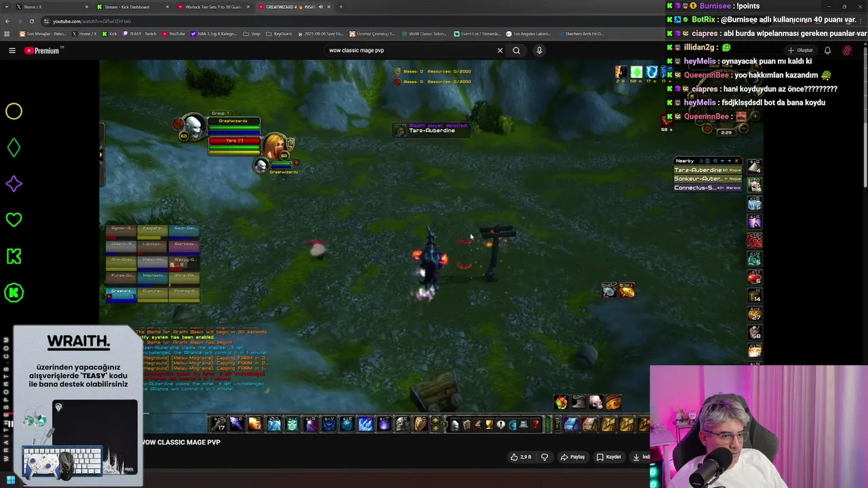Viewport: 868px width, 488px height.
Task: Click the yellow circle overlay icon
Action: click(x=14, y=111)
